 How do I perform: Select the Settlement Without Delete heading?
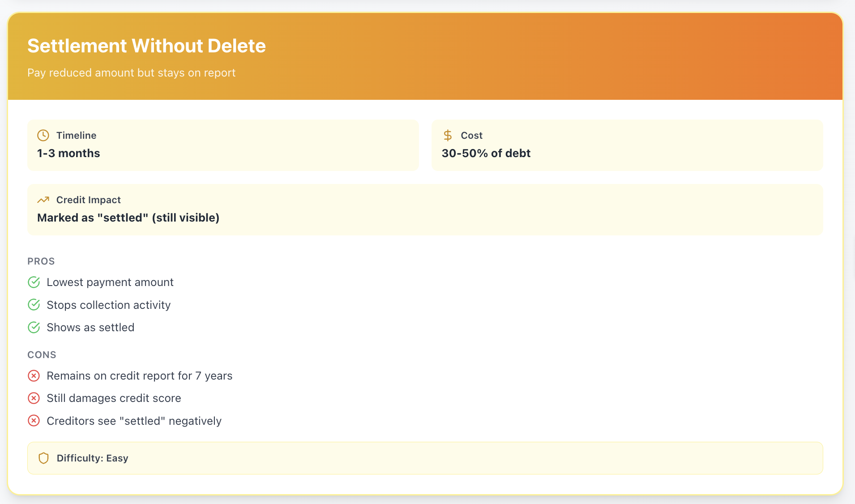(x=146, y=46)
